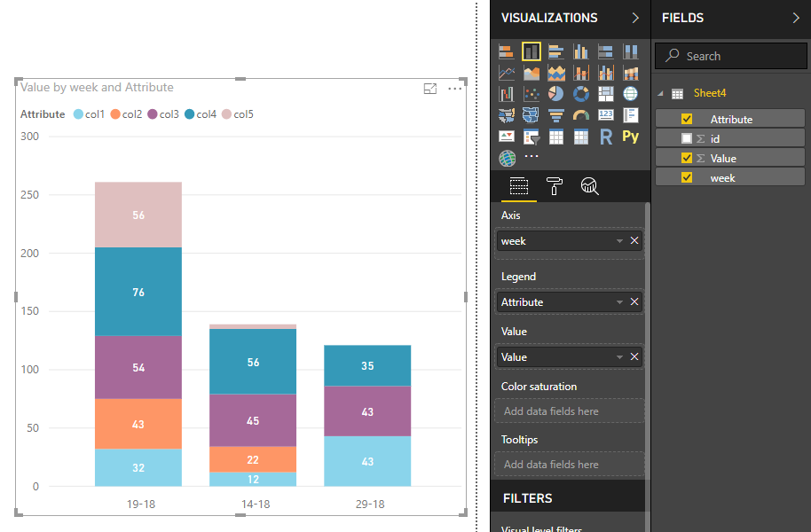This screenshot has width=811, height=532.
Task: Select the 76 segment in bar 19-18
Action: click(x=138, y=292)
